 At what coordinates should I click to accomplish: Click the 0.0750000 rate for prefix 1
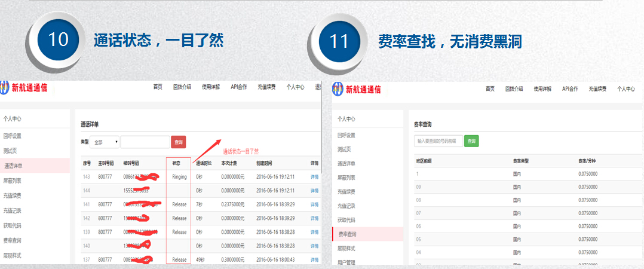588,174
